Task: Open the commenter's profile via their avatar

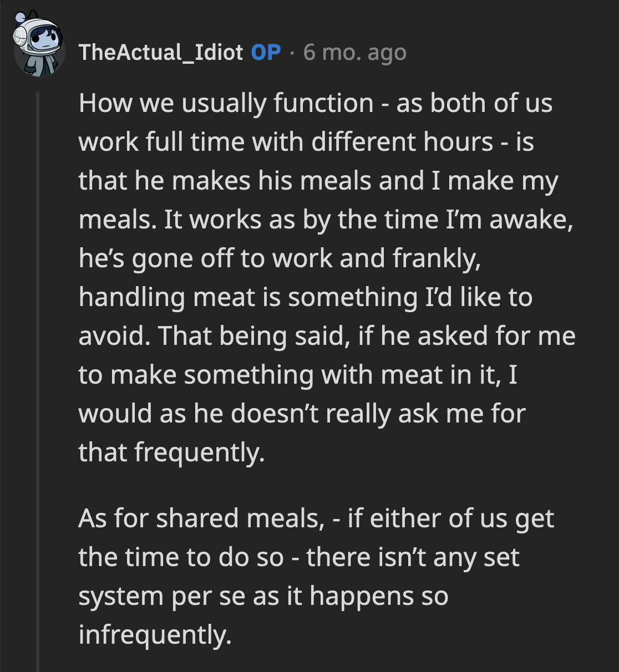Action: 38,42
